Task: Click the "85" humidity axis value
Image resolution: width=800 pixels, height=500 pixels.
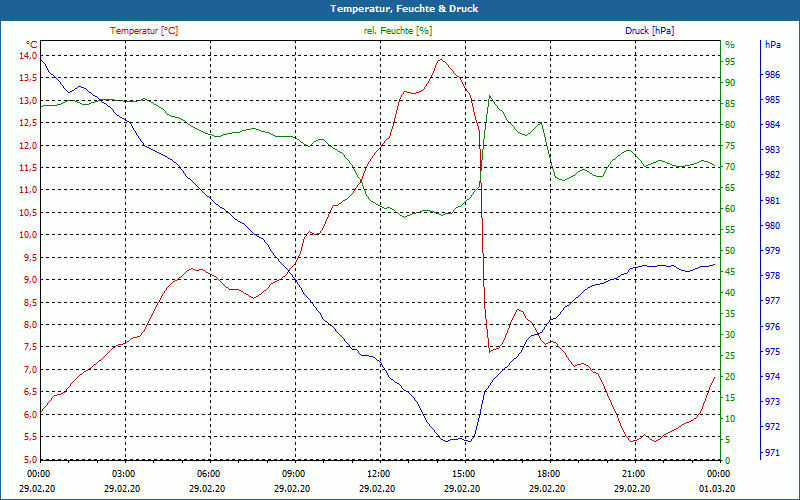Action: tap(730, 104)
